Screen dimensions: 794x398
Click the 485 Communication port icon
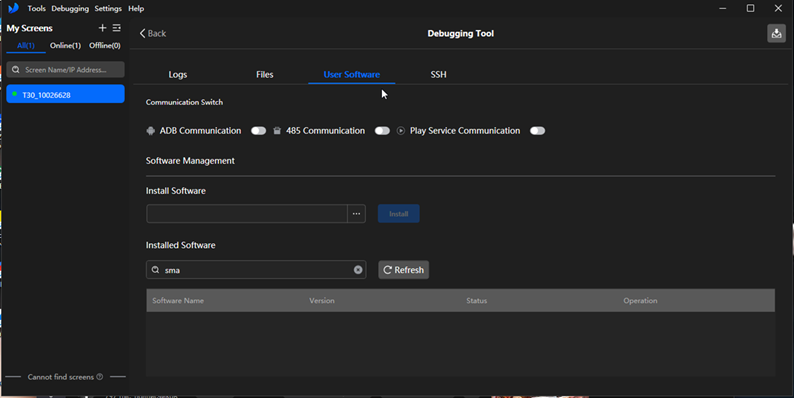[x=277, y=131]
